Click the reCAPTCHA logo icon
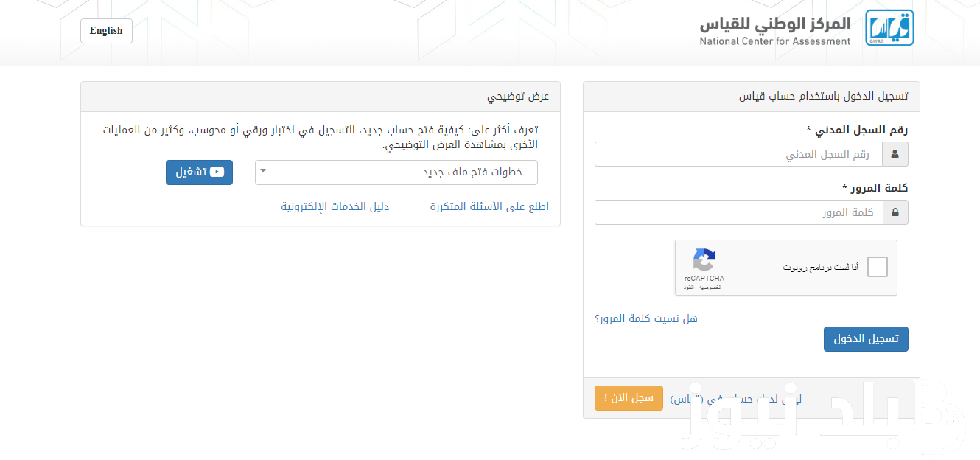 pyautogui.click(x=704, y=260)
